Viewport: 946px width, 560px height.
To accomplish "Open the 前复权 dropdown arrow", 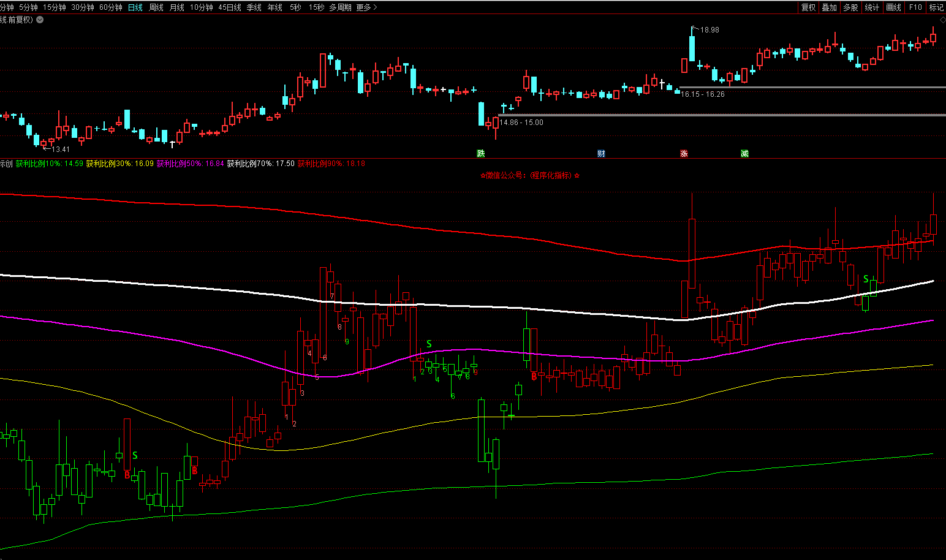I will point(40,20).
